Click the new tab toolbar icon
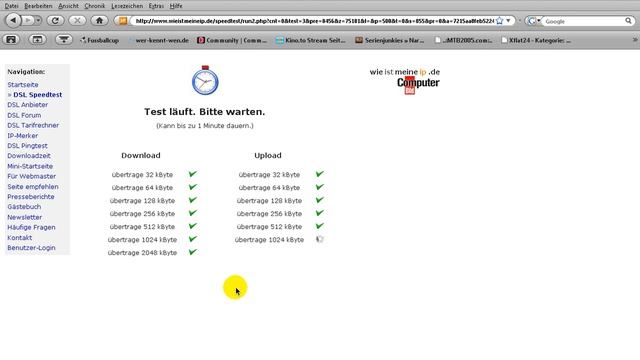This screenshot has width=640, height=360. [37, 40]
